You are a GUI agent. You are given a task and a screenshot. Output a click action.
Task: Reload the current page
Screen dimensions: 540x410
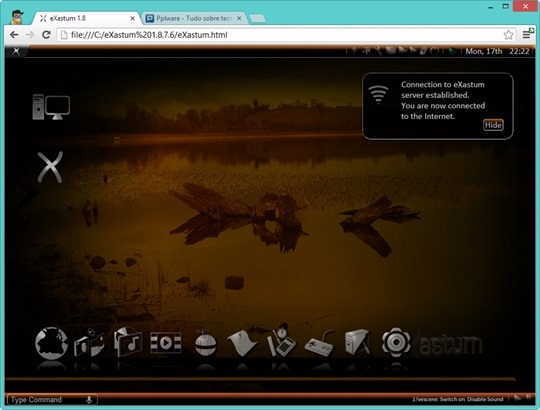(46, 35)
